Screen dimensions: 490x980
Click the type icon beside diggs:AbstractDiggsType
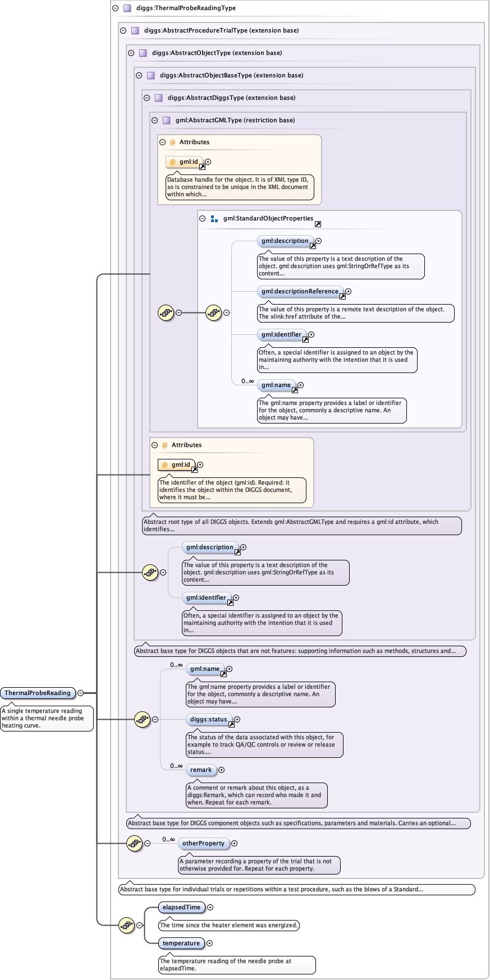pyautogui.click(x=159, y=98)
